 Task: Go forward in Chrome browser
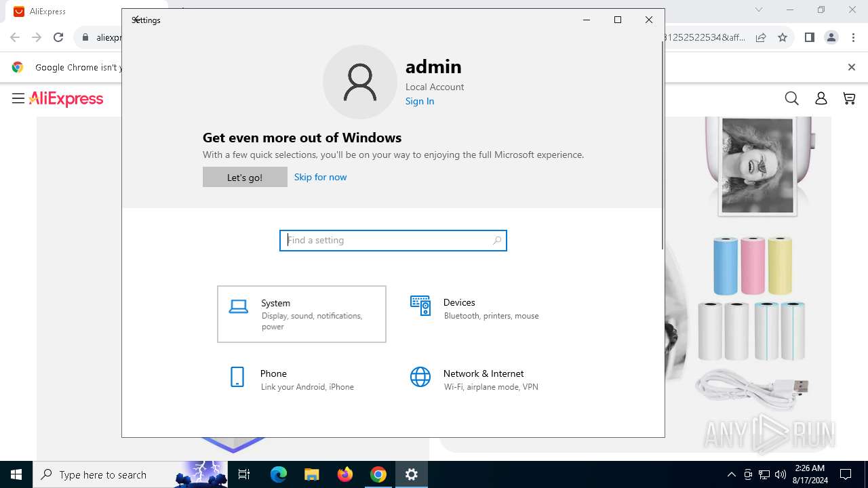click(37, 37)
